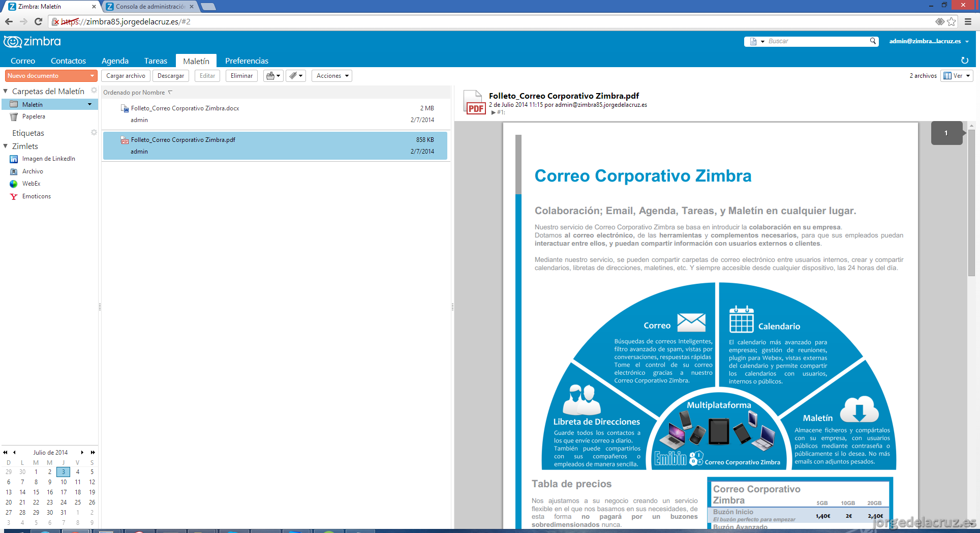Click the Etiquetas header
This screenshot has width=980, height=533.
pyautogui.click(x=28, y=133)
